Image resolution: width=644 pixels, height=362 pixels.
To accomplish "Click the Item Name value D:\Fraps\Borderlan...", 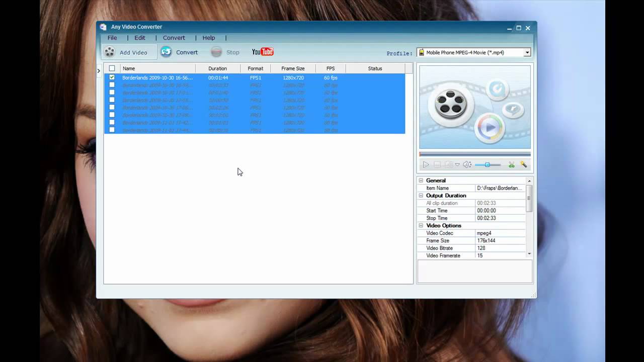I will point(500,188).
